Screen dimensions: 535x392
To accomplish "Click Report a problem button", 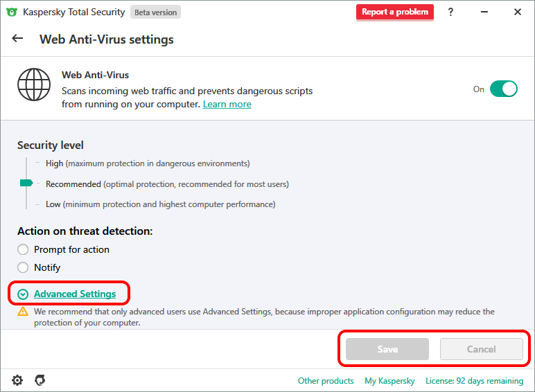I will [395, 12].
